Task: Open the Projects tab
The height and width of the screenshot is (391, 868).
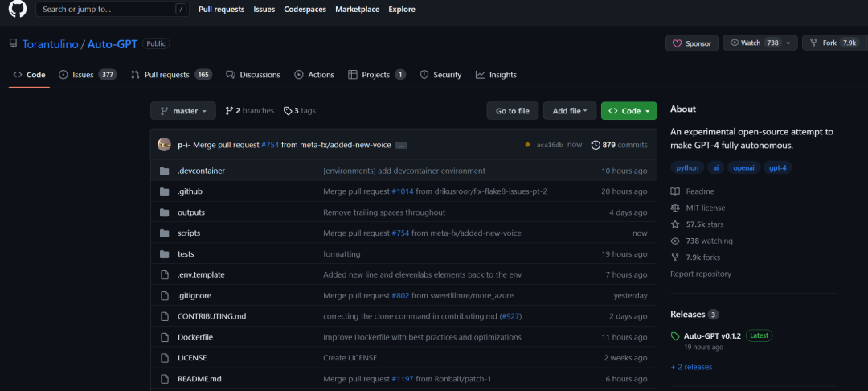Action: pos(377,75)
